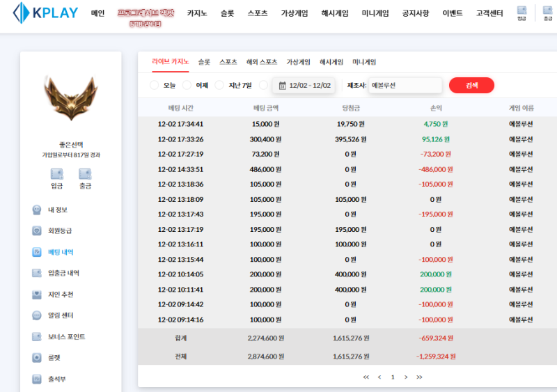The image size is (557, 392).
Task: Open 메인 in top navigation
Action: pyautogui.click(x=97, y=13)
